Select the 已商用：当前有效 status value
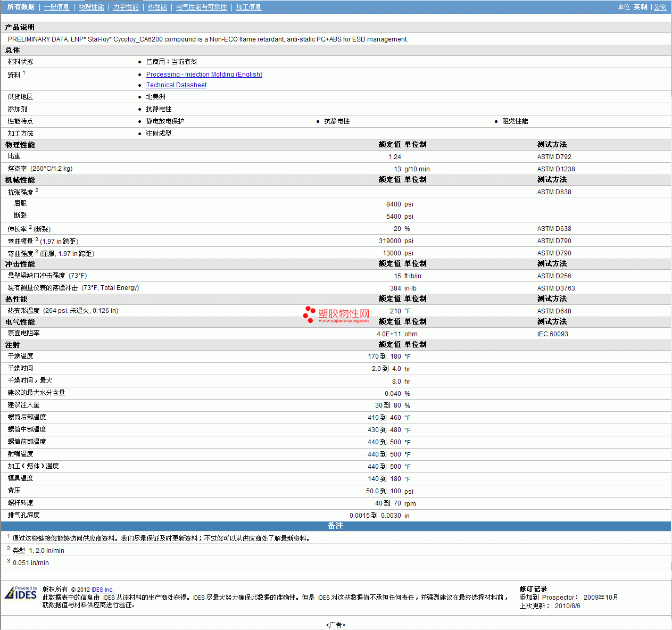This screenshot has width=672, height=630. pyautogui.click(x=171, y=62)
